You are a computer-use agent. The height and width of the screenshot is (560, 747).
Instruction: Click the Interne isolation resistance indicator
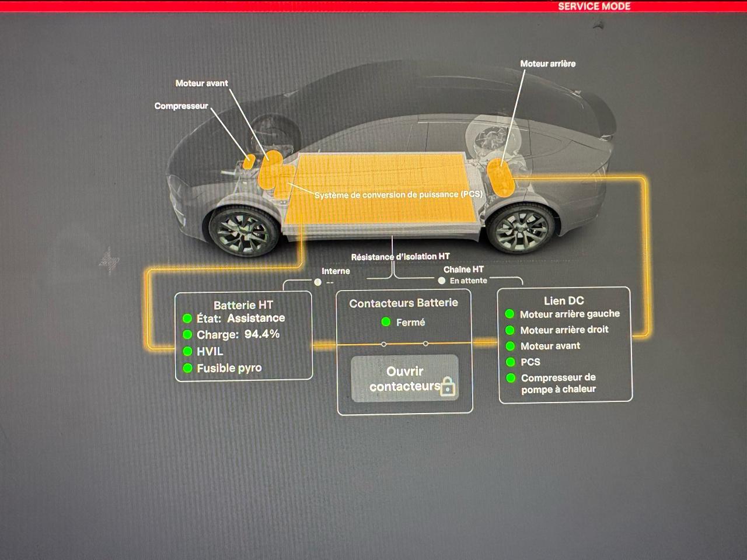coord(317,282)
